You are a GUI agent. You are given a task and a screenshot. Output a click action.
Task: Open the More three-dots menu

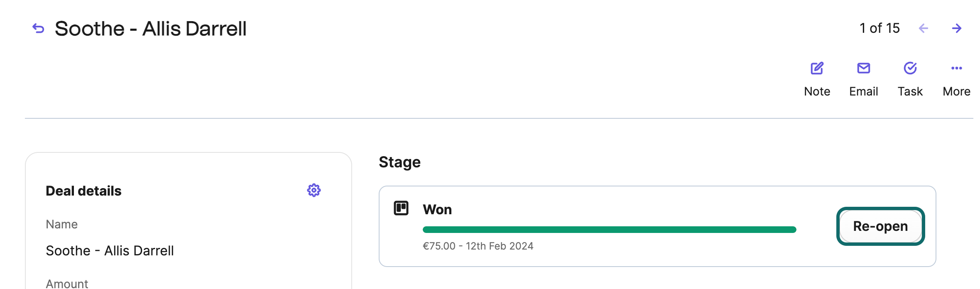coord(956,68)
